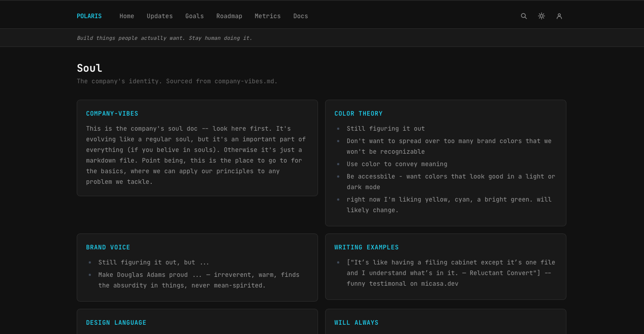Click the subtitle mentioning company-vibes.md

pyautogui.click(x=177, y=82)
